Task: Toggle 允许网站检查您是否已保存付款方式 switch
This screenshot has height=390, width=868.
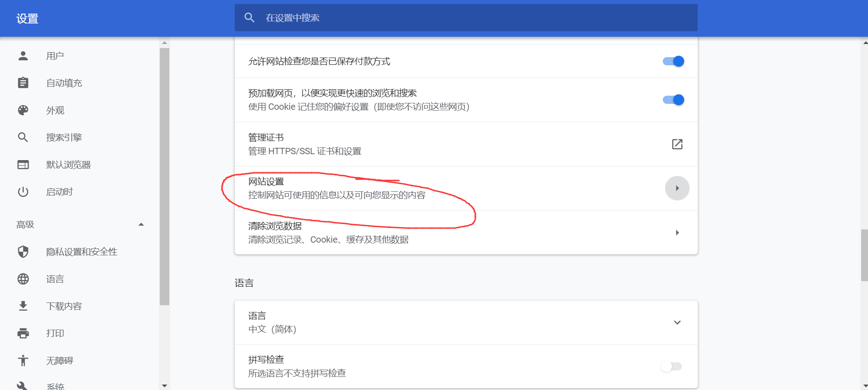Action: 673,61
